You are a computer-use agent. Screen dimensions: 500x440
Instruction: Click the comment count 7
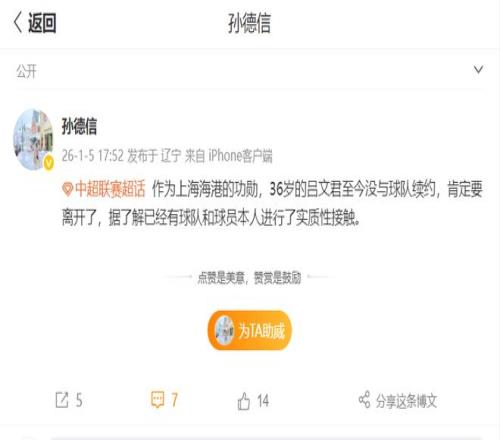[174, 399]
